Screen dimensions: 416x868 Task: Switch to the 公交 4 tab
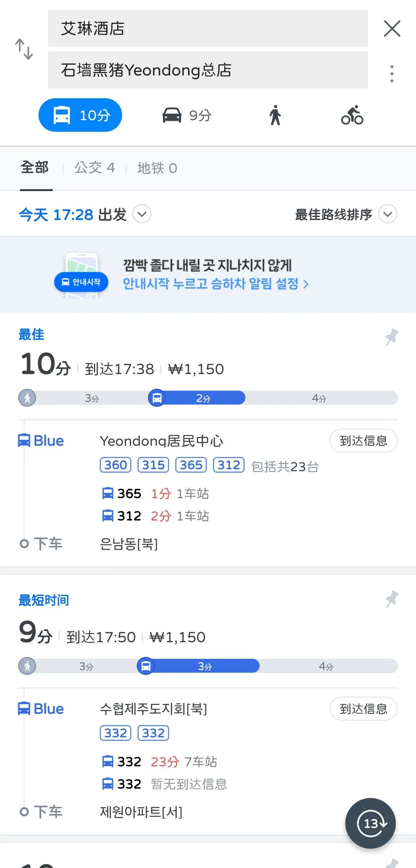point(95,168)
